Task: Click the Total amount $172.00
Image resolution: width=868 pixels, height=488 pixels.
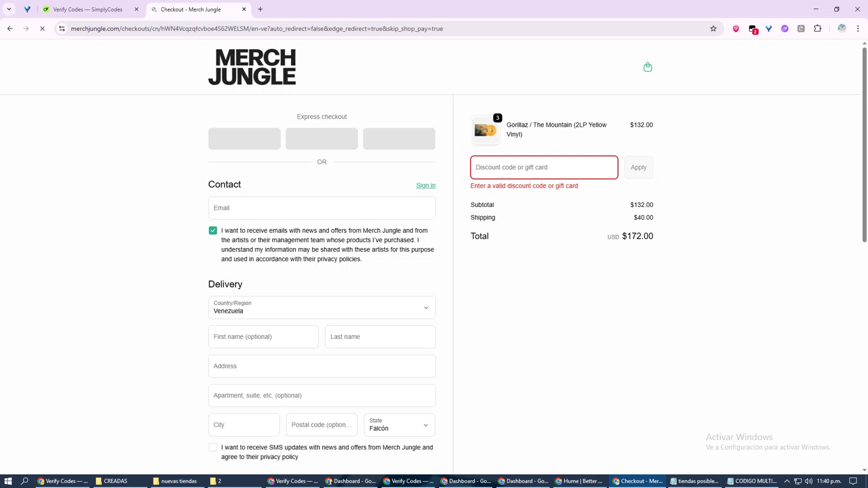Action: [x=637, y=236]
